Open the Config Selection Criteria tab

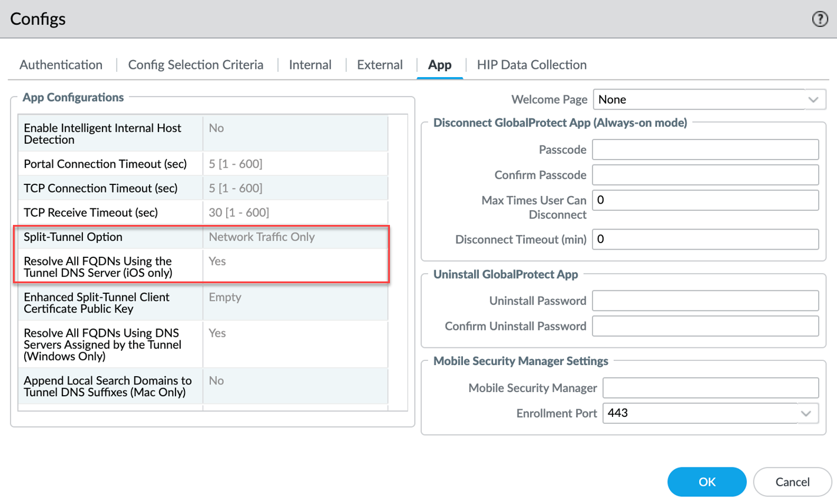[x=196, y=65]
